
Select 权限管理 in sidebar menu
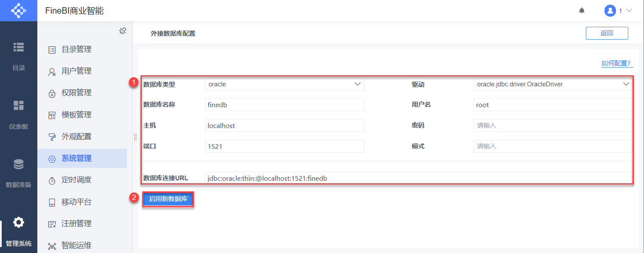point(76,93)
